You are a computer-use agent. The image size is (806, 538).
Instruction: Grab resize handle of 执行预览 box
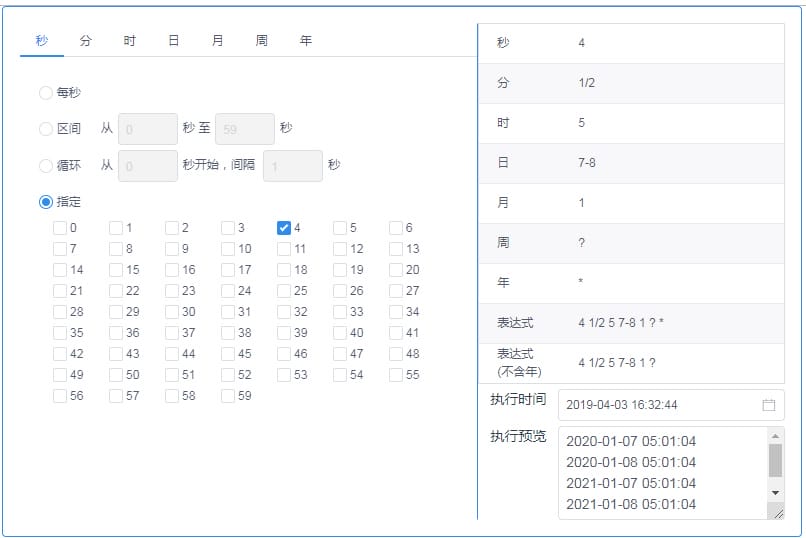point(776,511)
